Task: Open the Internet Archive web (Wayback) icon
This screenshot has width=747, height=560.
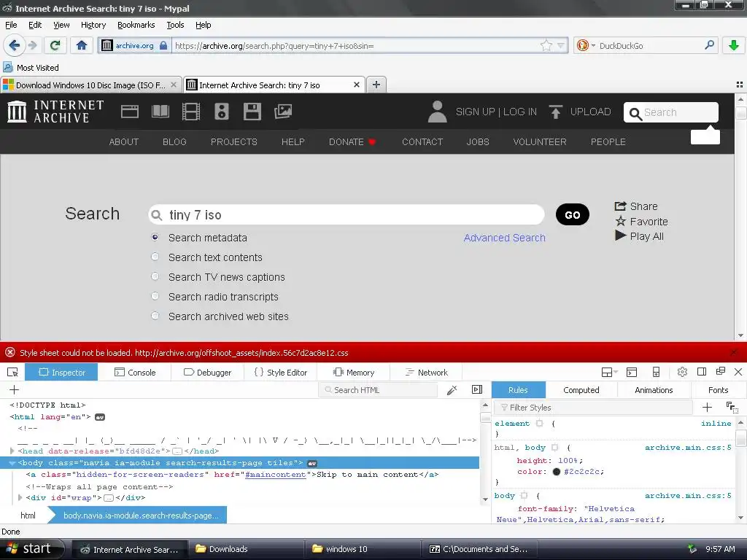Action: click(x=130, y=112)
